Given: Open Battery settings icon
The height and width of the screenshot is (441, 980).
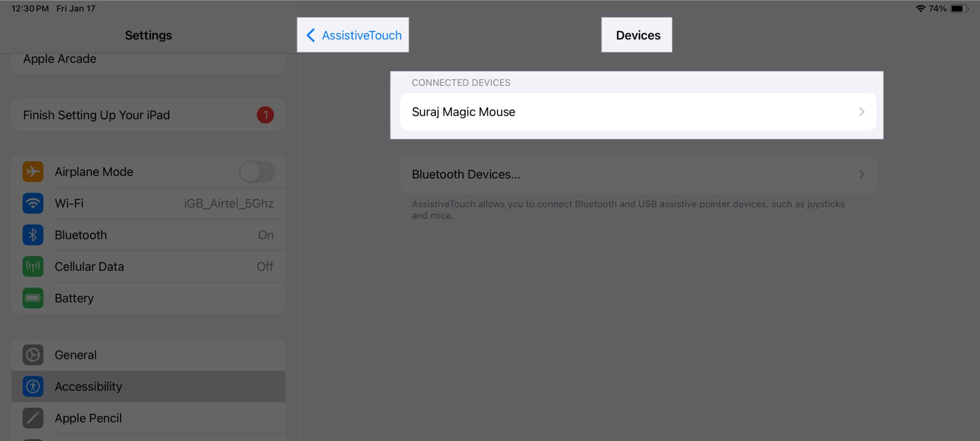Looking at the screenshot, I should click(x=33, y=298).
